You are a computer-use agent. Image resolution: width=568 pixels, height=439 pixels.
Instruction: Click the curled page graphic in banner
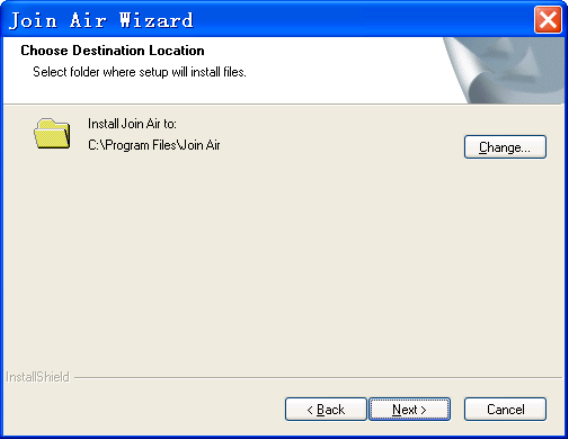point(467,71)
